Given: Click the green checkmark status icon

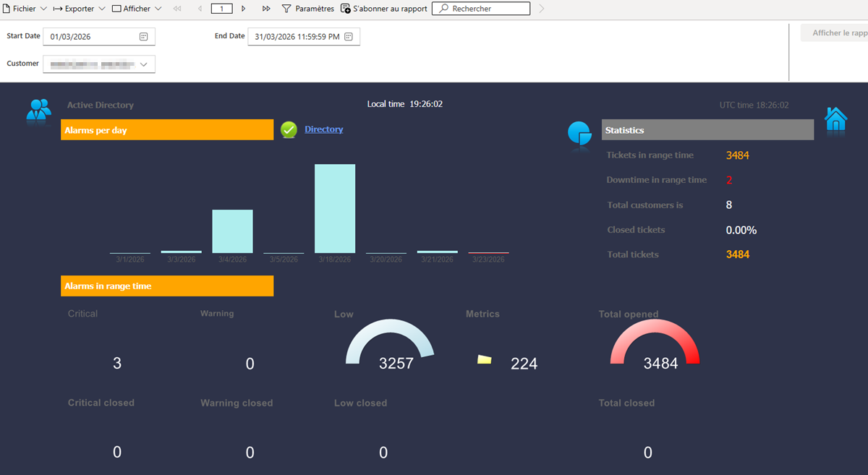Looking at the screenshot, I should coord(289,130).
